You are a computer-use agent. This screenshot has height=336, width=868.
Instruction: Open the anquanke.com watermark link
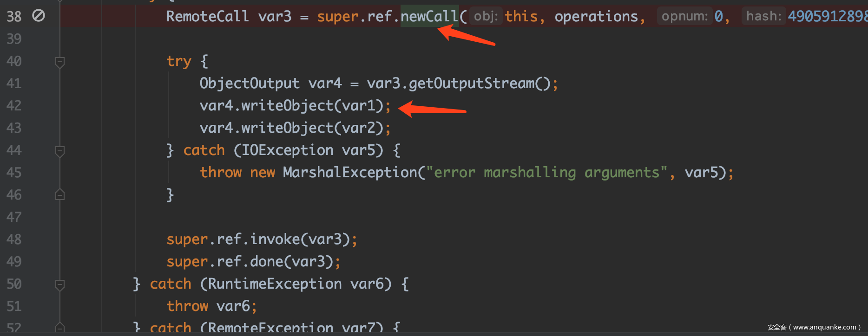tap(814, 327)
